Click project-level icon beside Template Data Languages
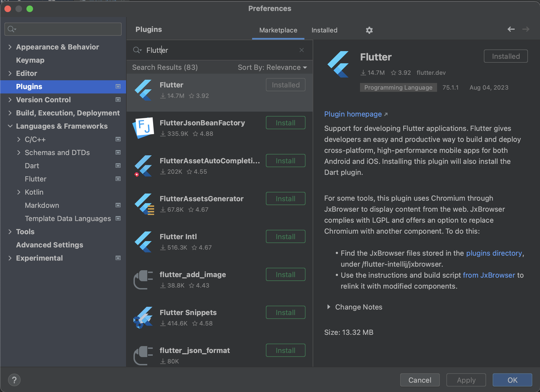The image size is (540, 392). [x=118, y=219]
